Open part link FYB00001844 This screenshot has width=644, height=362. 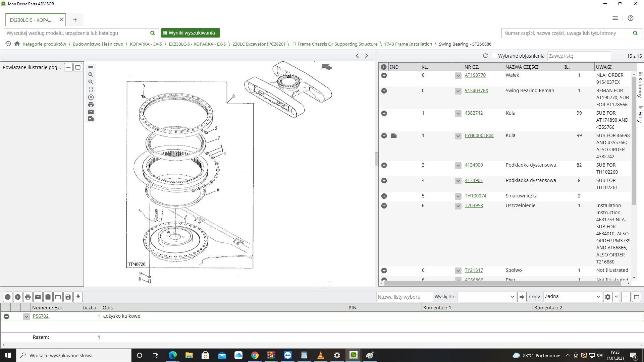click(x=479, y=136)
